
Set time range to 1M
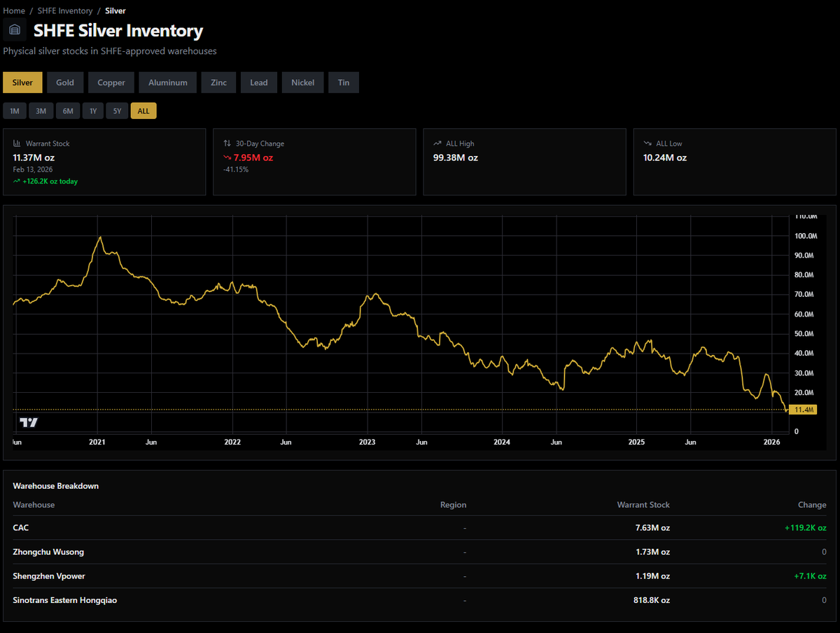point(14,111)
